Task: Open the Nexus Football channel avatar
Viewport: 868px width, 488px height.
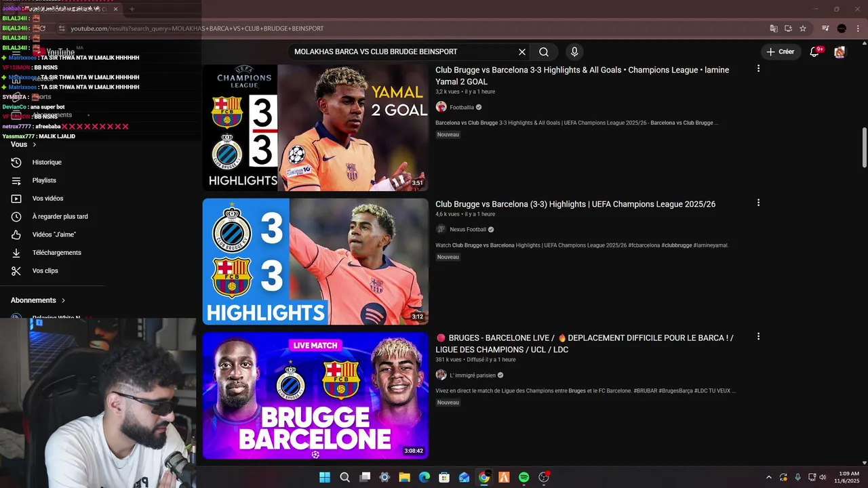Action: (x=441, y=229)
